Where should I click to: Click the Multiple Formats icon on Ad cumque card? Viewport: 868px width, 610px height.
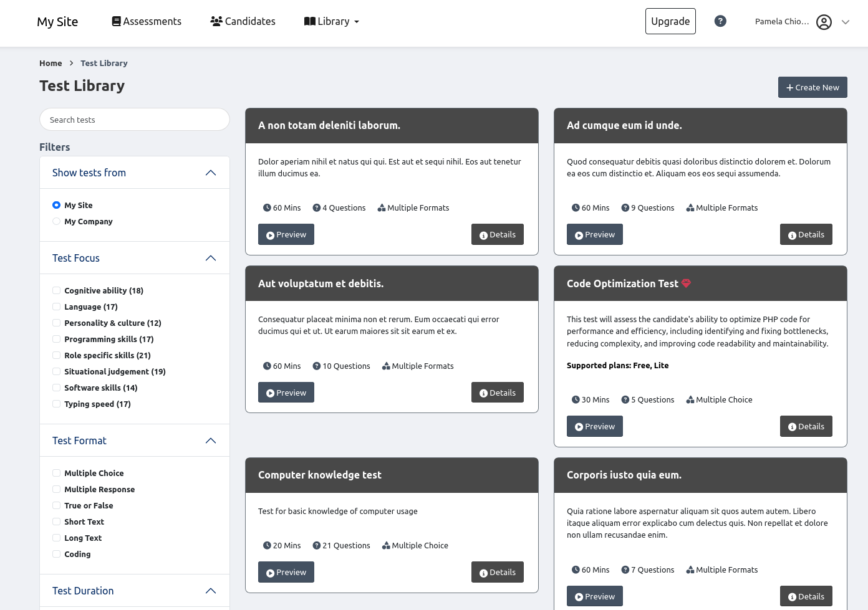coord(690,208)
